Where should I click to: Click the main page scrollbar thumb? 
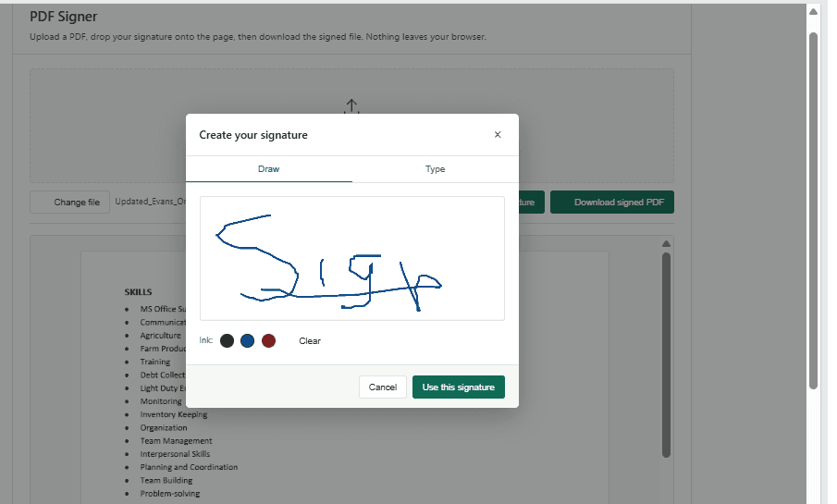pyautogui.click(x=813, y=211)
